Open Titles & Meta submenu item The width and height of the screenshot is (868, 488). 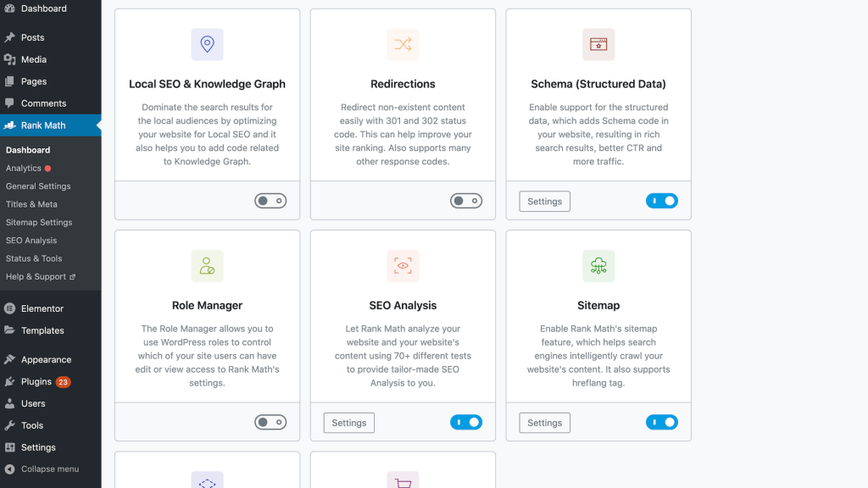click(x=31, y=204)
